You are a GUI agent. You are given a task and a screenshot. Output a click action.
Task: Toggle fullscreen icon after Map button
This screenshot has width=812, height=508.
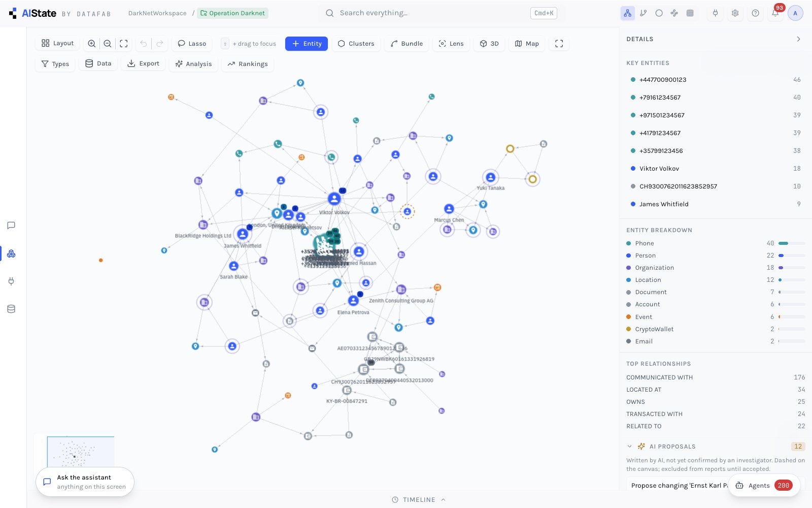(559, 44)
